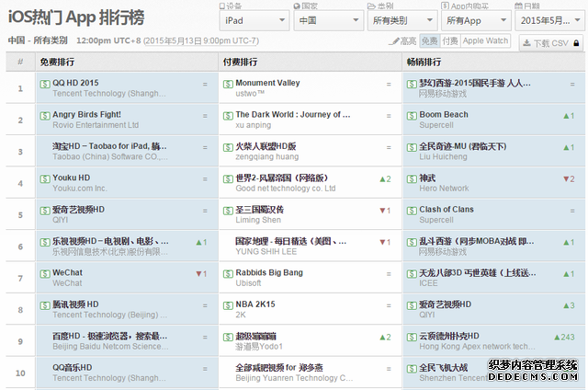588x390 pixels.
Task: Click the ▼2 rank change for 神武
Action: click(569, 179)
